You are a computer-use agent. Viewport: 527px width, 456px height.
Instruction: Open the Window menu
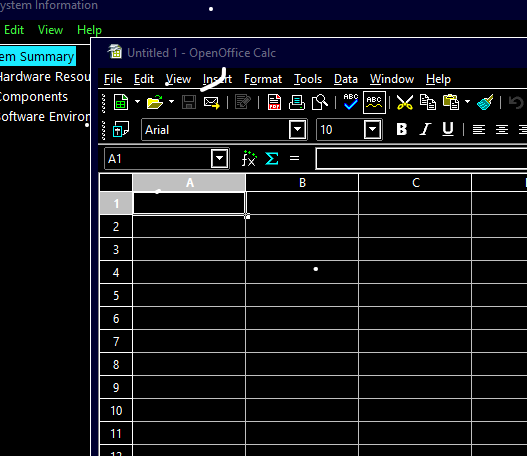[x=392, y=79]
